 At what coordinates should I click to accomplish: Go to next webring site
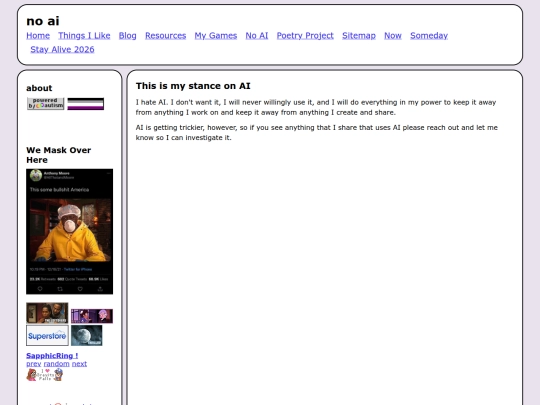pos(79,364)
